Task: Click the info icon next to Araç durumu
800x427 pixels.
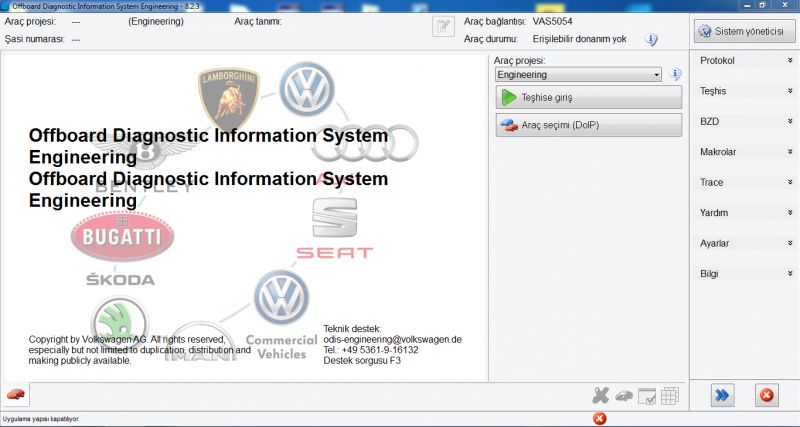Action: click(x=651, y=39)
